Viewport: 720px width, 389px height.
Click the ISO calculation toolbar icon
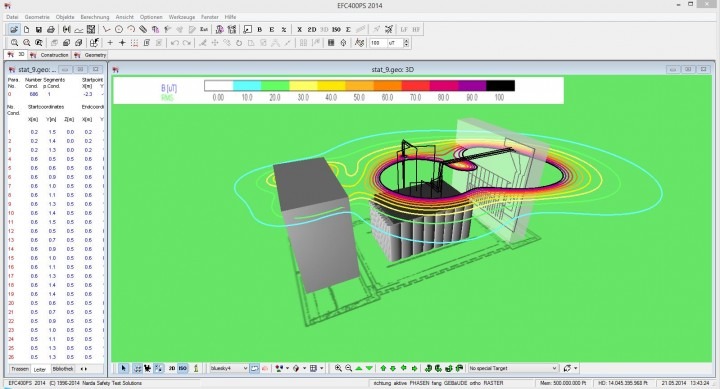[x=336, y=29]
